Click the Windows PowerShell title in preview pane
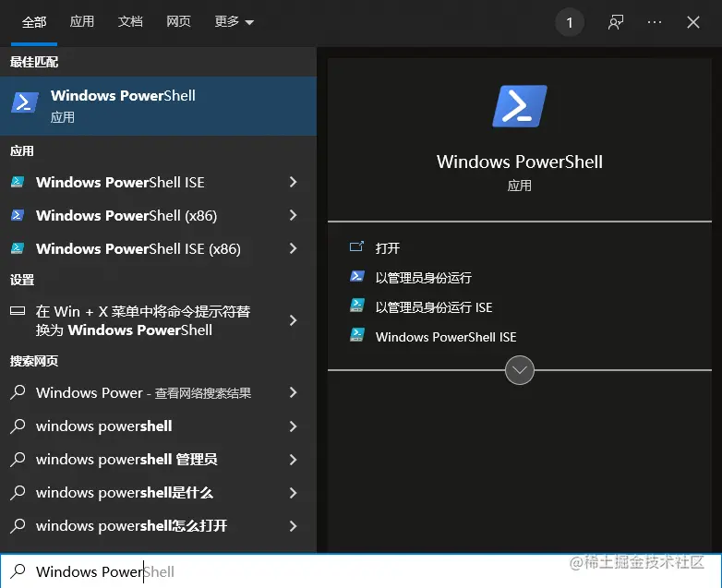 pyautogui.click(x=520, y=162)
